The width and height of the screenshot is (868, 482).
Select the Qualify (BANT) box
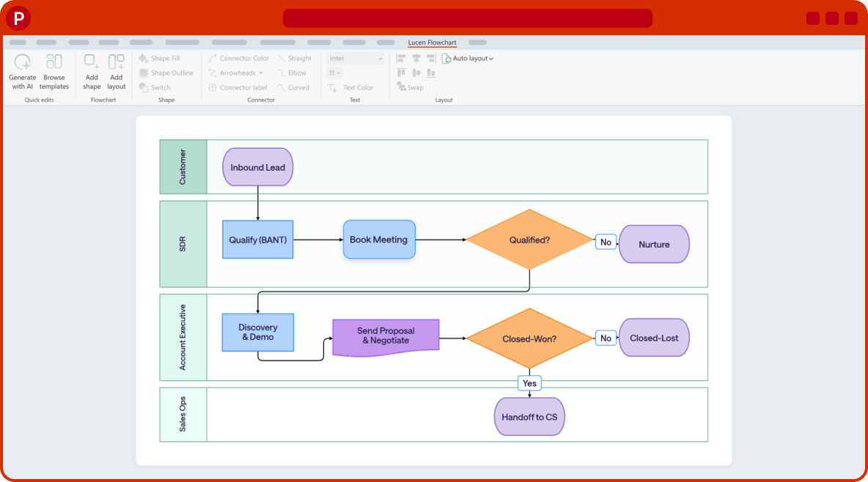[x=258, y=240]
